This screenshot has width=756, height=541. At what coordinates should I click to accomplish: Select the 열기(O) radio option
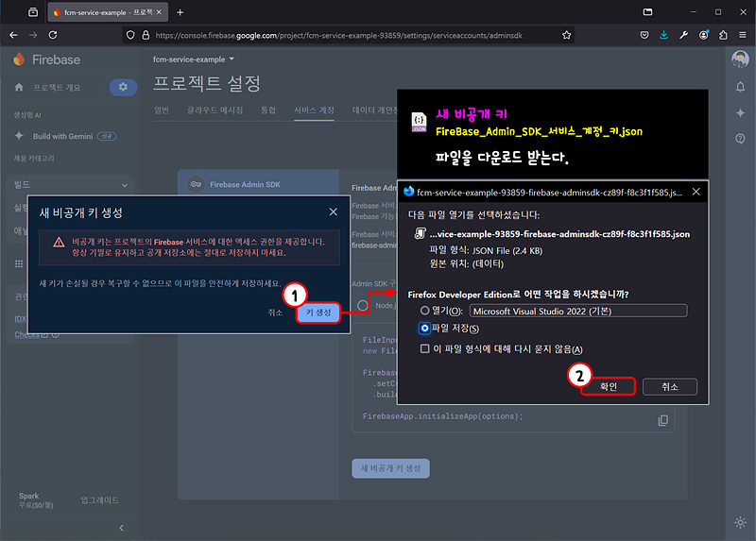424,311
